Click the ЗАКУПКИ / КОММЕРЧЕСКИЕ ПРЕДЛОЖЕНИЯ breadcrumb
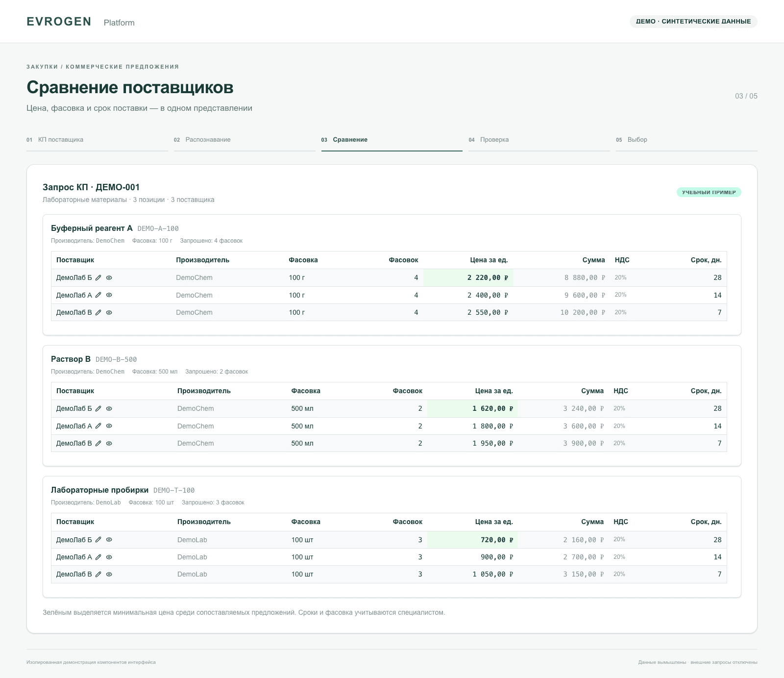The height and width of the screenshot is (678, 784). click(x=103, y=67)
